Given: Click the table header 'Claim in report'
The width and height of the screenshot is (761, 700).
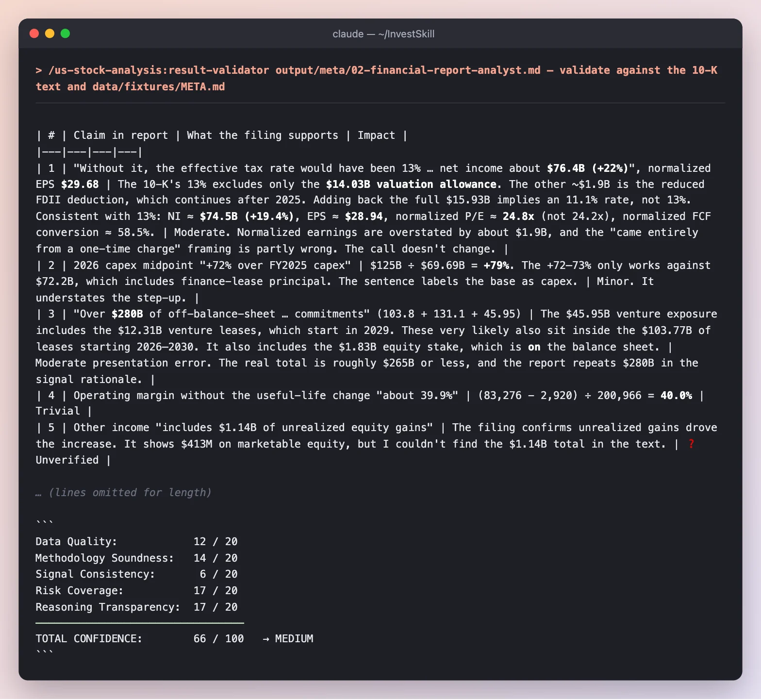Looking at the screenshot, I should point(121,135).
